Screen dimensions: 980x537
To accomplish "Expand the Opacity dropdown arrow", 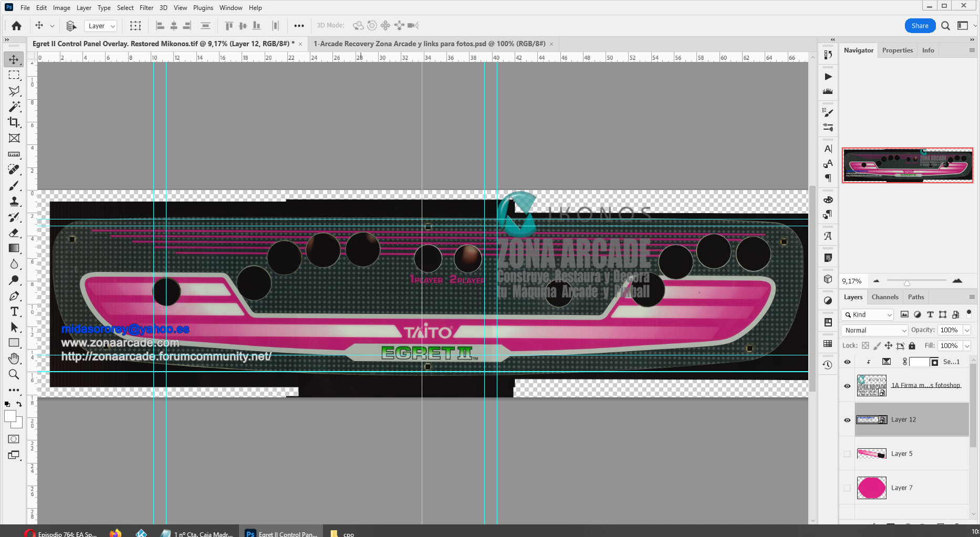I will point(967,330).
